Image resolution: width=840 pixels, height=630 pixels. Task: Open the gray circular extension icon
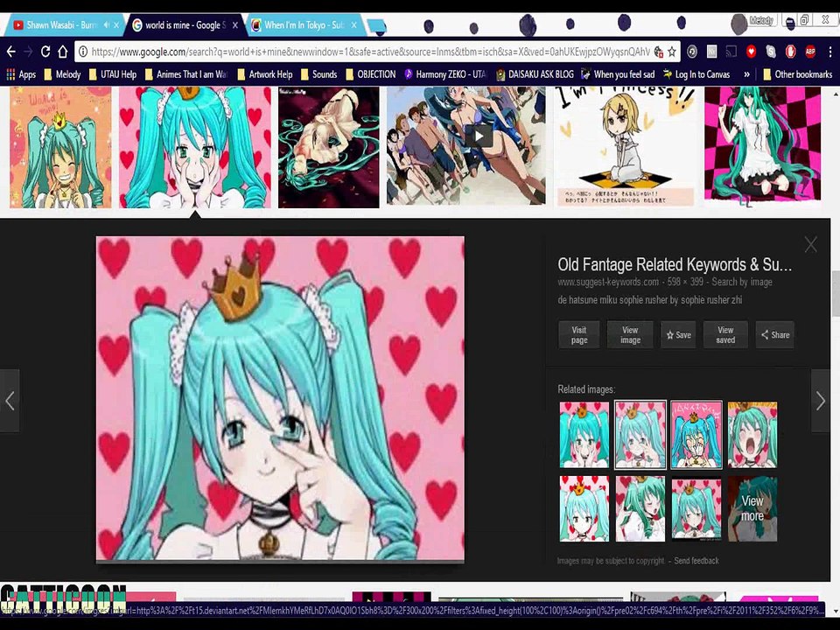coord(691,52)
